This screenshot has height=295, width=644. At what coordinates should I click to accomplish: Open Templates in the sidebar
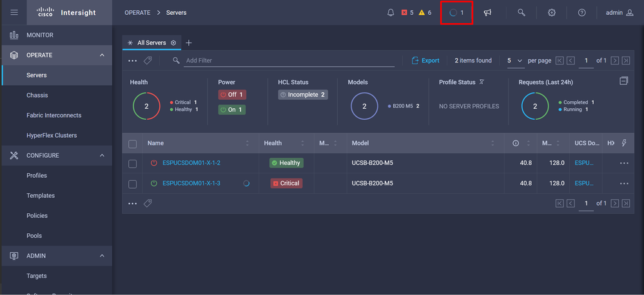click(57, 196)
